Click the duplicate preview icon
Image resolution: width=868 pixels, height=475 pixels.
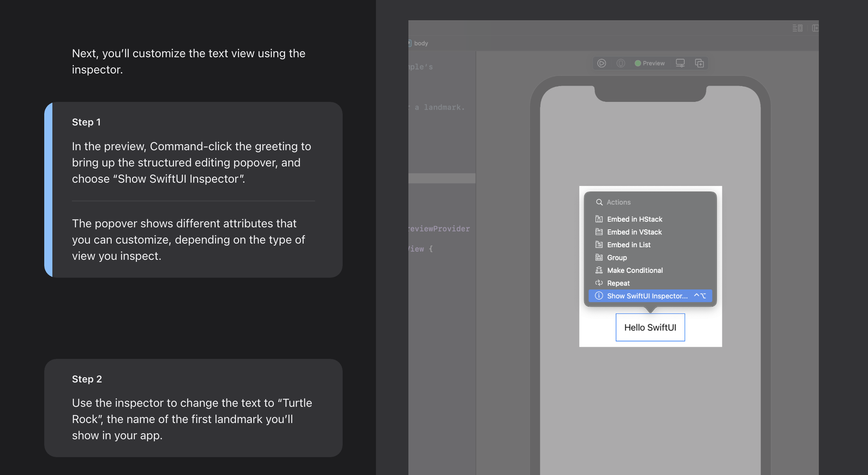coord(699,63)
